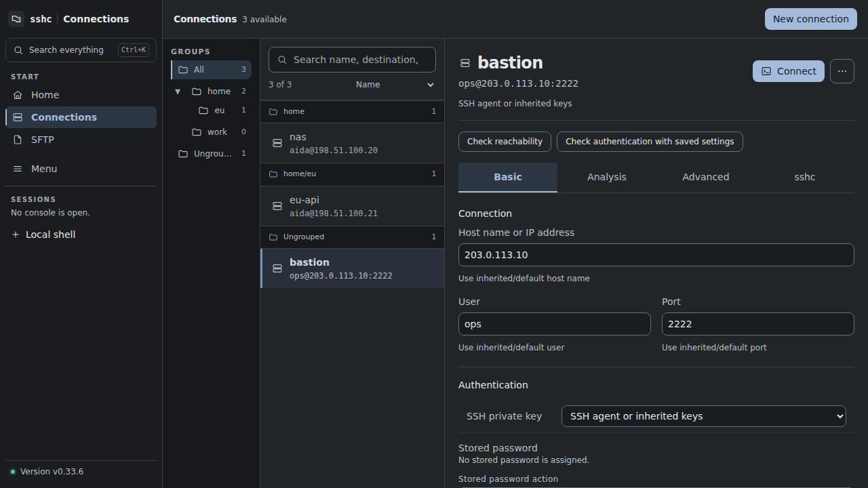Open the Name sort dropdown
The image size is (868, 488).
click(395, 85)
